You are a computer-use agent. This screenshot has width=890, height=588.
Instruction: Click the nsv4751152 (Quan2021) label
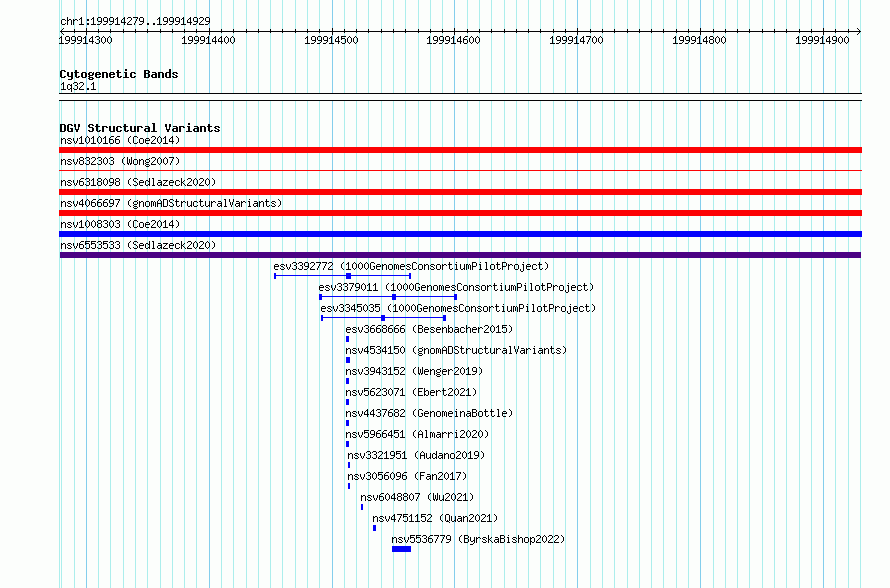(435, 518)
